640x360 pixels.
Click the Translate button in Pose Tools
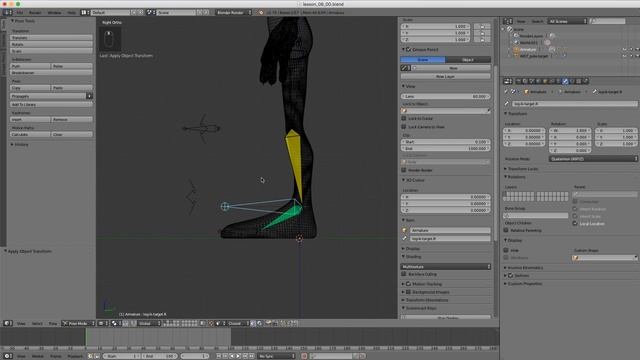tap(51, 38)
